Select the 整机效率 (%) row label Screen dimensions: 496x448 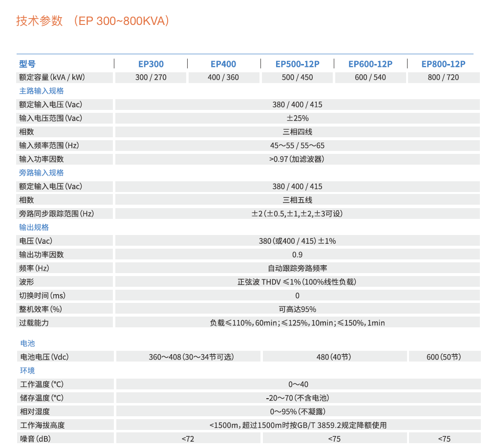tap(41, 309)
